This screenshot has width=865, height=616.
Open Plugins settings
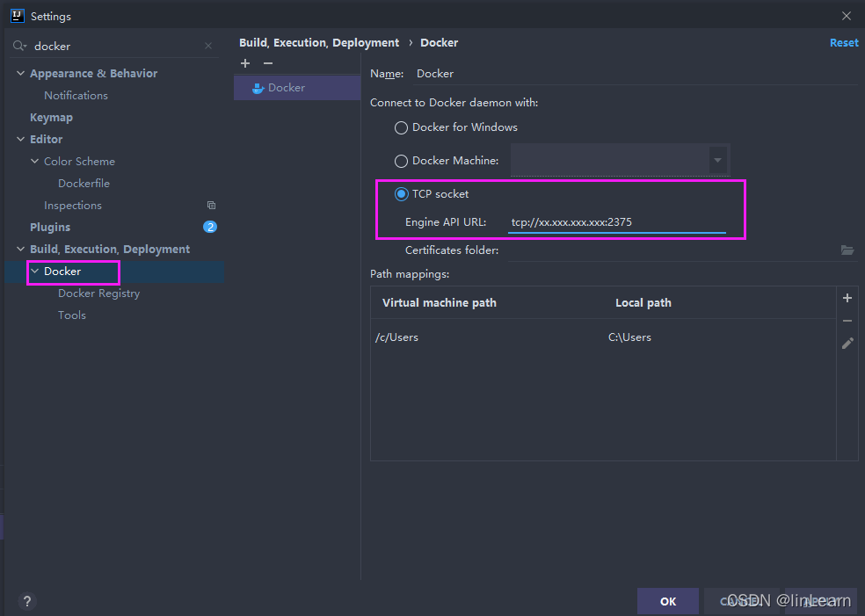pyautogui.click(x=50, y=228)
